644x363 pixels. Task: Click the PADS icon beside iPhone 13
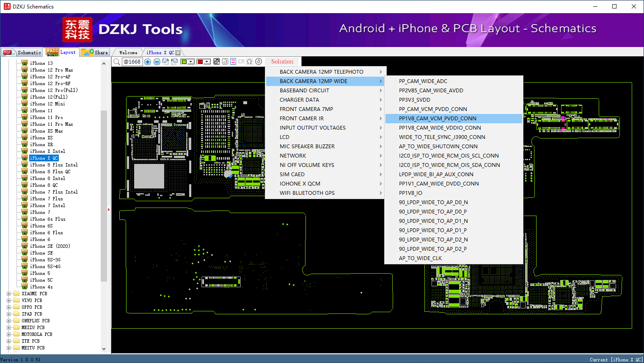(25, 63)
